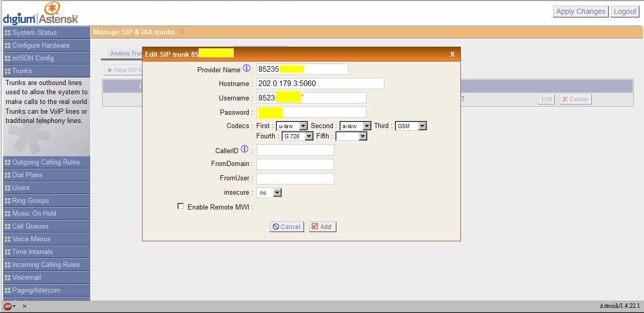Click the Adblock icon in status bar

8,306
